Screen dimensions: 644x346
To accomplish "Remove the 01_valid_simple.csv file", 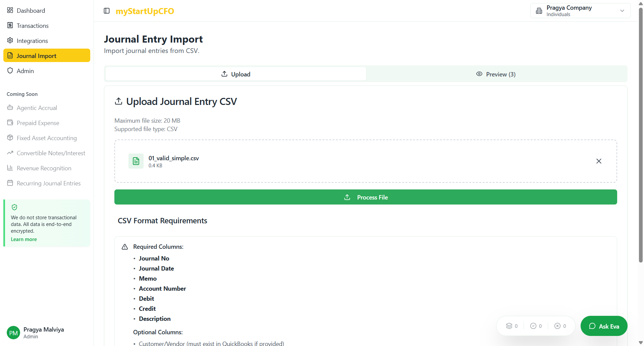I will (599, 161).
